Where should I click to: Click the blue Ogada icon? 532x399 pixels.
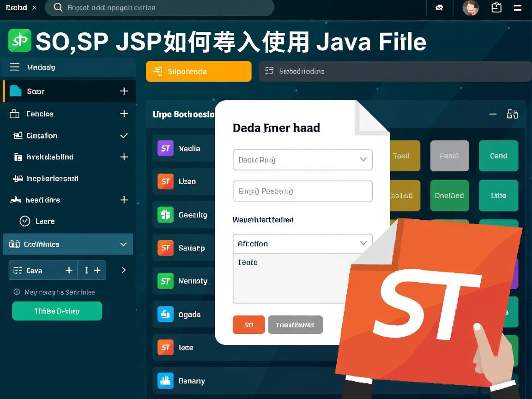click(165, 314)
